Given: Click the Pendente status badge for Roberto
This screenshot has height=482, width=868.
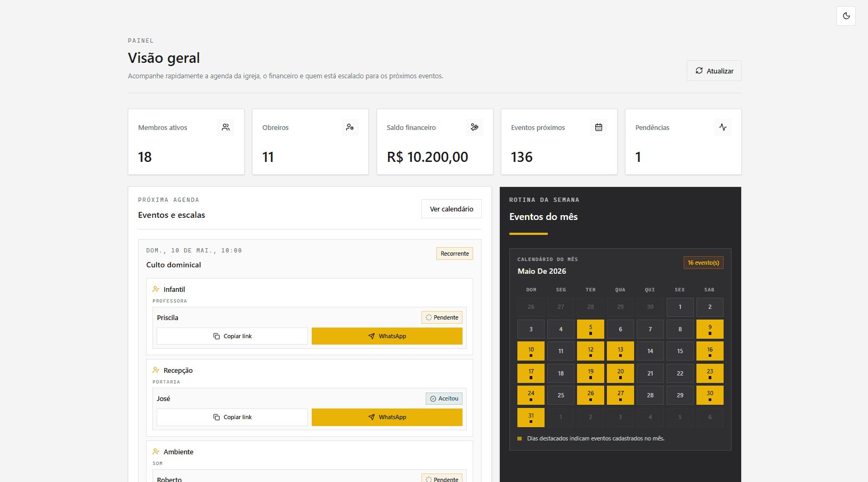Looking at the screenshot, I should coord(442,478).
